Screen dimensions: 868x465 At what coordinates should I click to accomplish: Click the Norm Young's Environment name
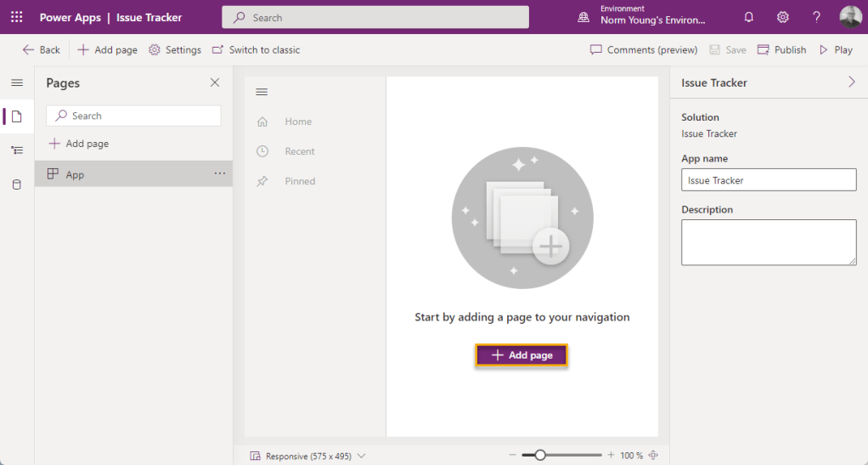(652, 20)
